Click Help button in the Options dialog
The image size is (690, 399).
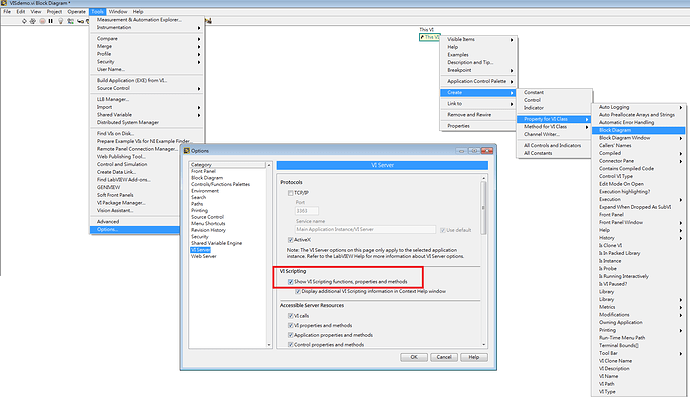click(x=473, y=357)
